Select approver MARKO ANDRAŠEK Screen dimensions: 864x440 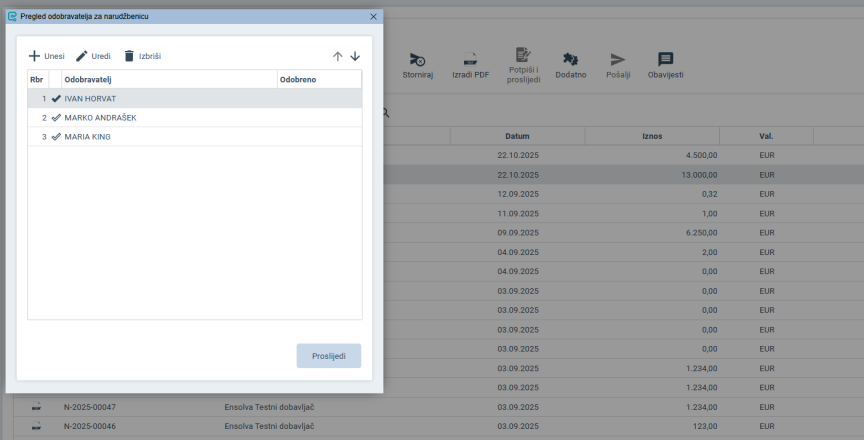point(100,117)
